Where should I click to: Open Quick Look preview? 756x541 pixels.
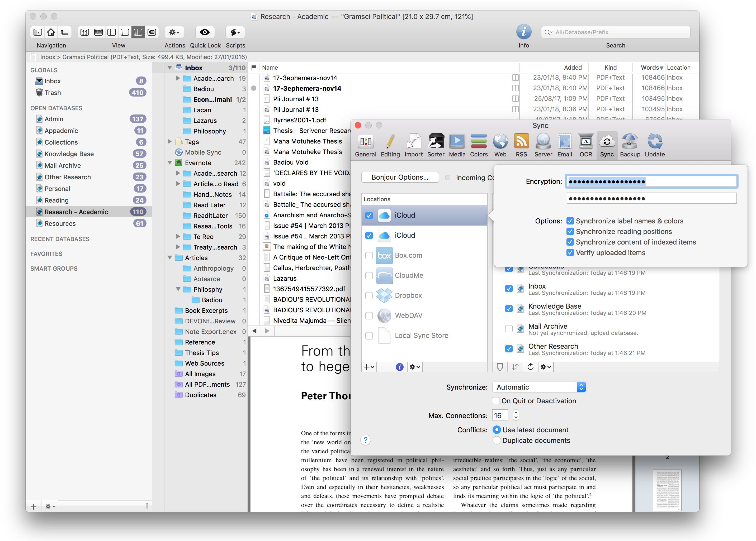click(x=205, y=32)
